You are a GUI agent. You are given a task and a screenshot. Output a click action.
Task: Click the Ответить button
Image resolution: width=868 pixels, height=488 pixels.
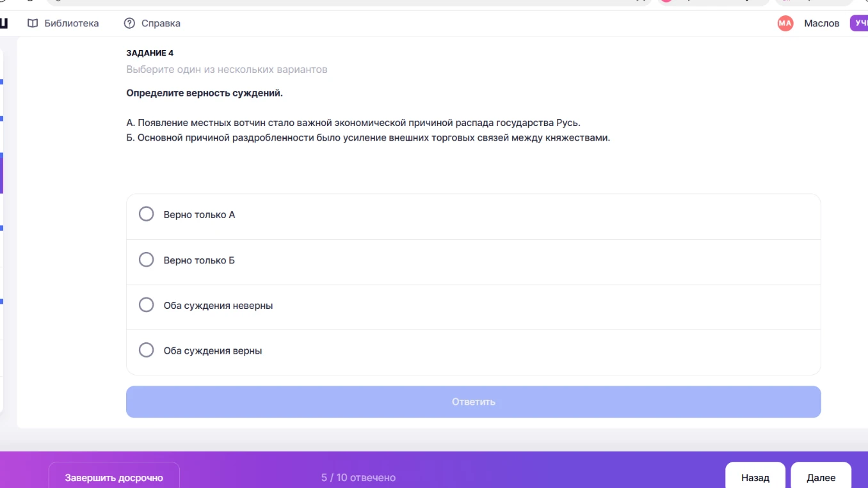coord(474,402)
